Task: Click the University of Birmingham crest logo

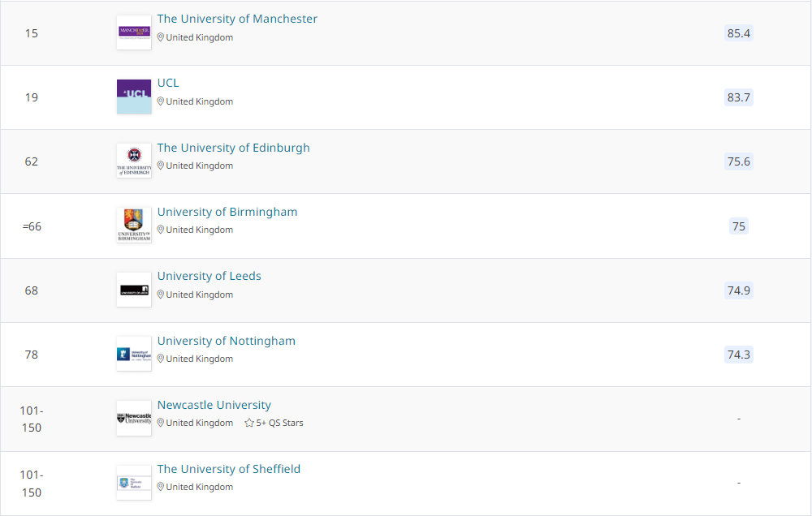Action: 134,225
